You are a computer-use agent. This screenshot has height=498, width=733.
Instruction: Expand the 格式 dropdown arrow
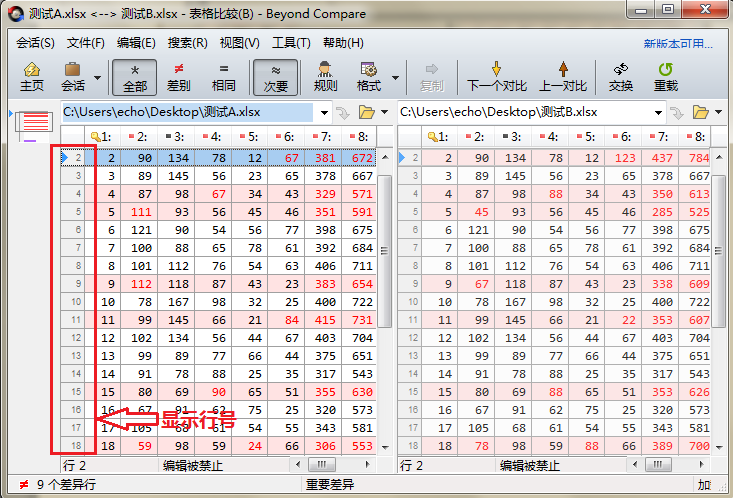click(x=395, y=78)
